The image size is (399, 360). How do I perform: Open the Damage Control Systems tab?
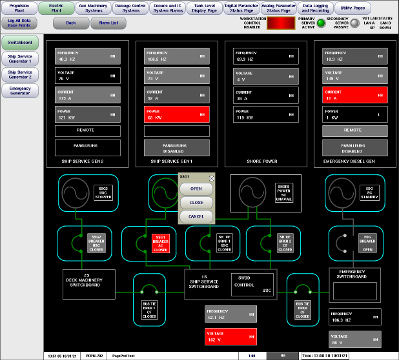(x=130, y=8)
